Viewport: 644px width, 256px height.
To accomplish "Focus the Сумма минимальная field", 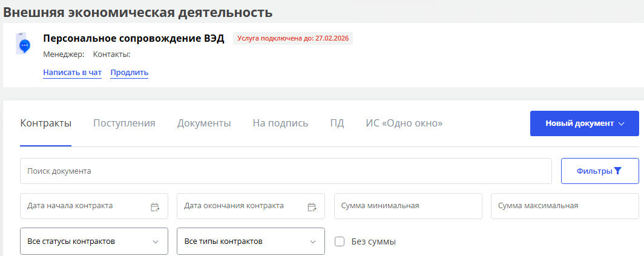I will [x=408, y=206].
